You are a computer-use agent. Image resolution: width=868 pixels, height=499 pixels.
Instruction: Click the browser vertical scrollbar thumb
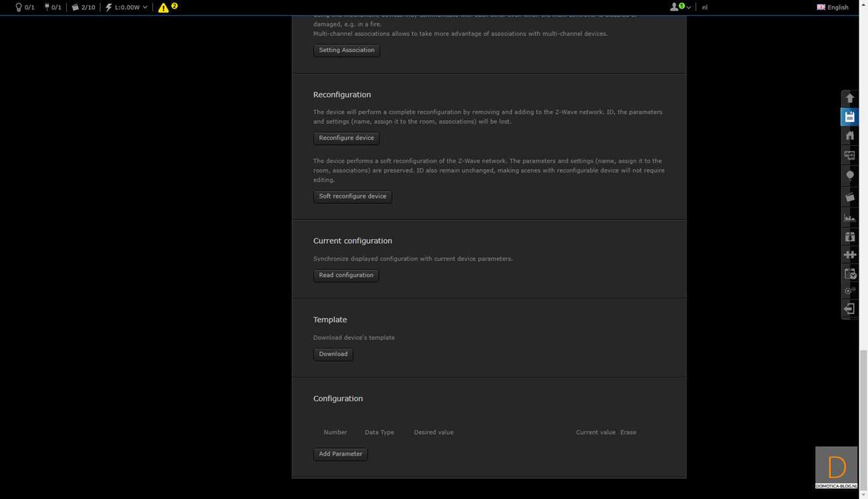863,414
